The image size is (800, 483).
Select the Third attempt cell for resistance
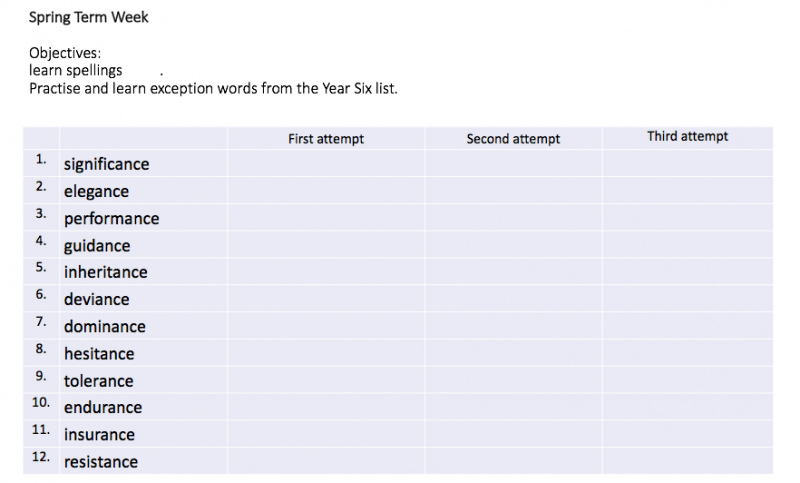coord(688,461)
